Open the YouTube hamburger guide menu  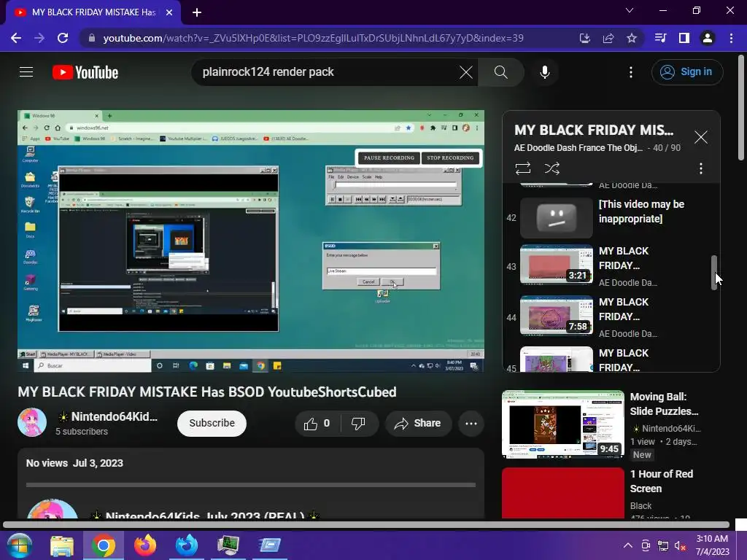(26, 72)
